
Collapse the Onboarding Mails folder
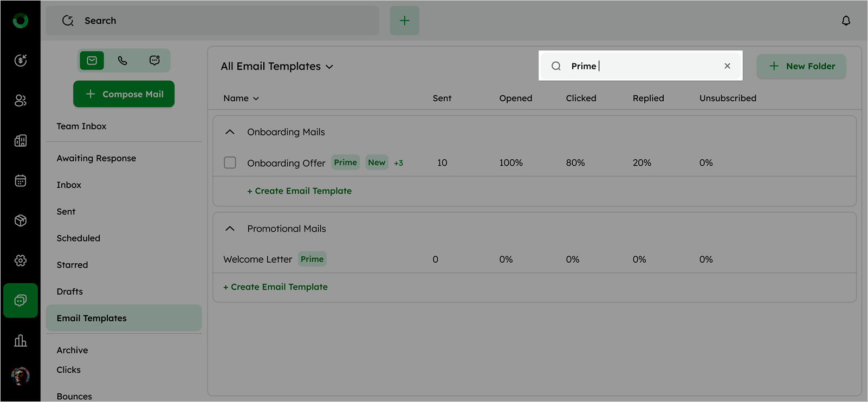click(x=230, y=132)
